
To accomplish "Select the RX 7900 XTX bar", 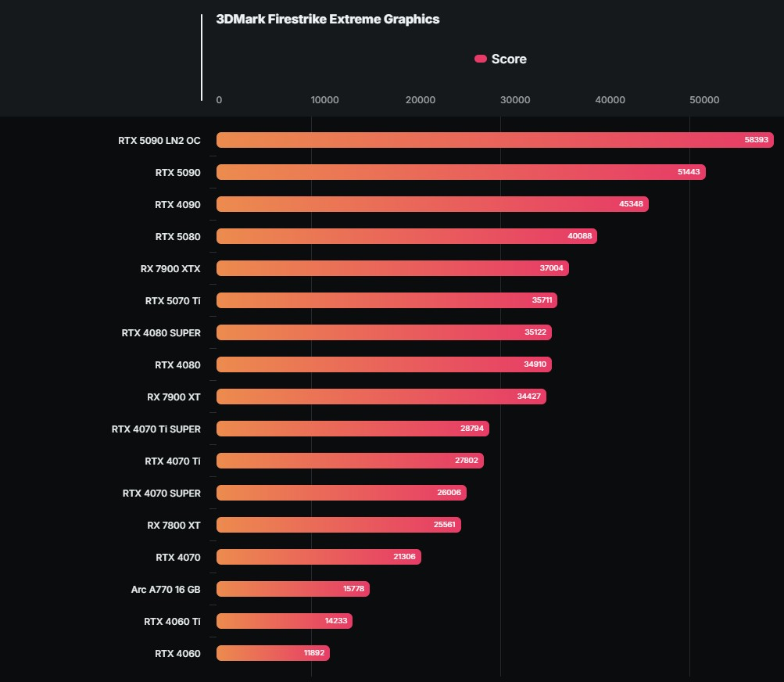I will 392,268.
